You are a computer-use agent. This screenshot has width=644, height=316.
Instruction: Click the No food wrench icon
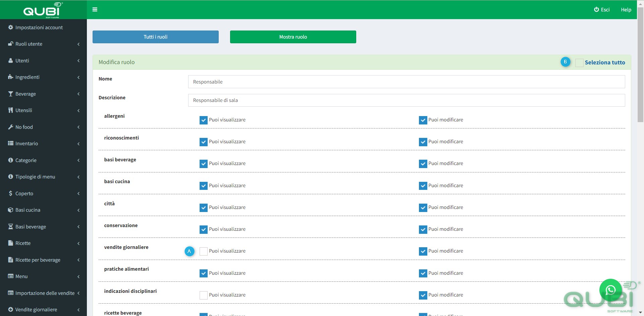click(11, 127)
